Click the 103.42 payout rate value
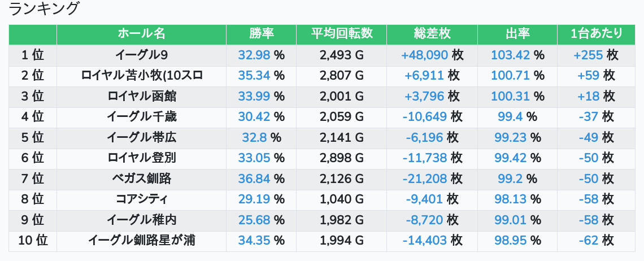Viewport: 644px width, 261px height. (509, 55)
